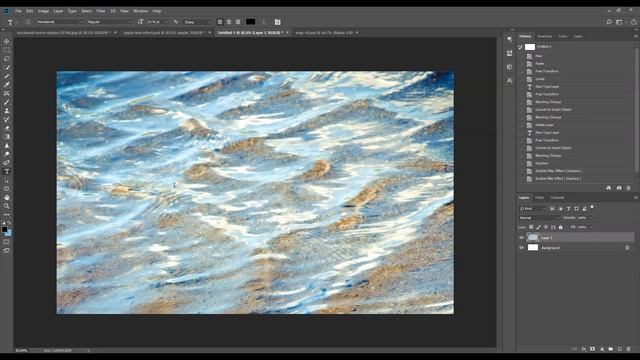
Task: Select the Gradient tool
Action: (7, 137)
